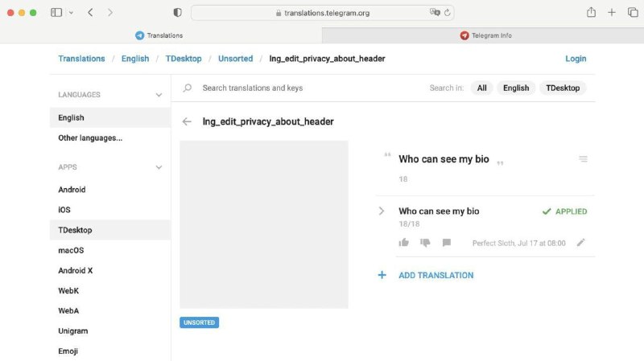644x361 pixels.
Task: Open the TDesktop breadcrumb link
Action: pos(184,59)
